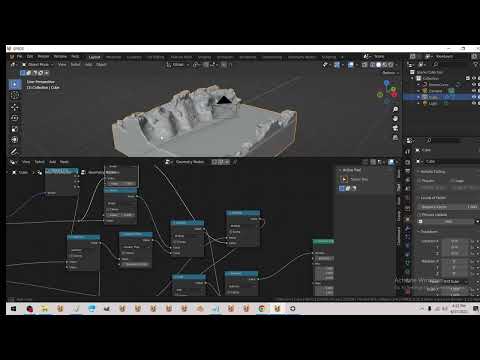Switch to the Layout workspace tab

[x=94, y=57]
